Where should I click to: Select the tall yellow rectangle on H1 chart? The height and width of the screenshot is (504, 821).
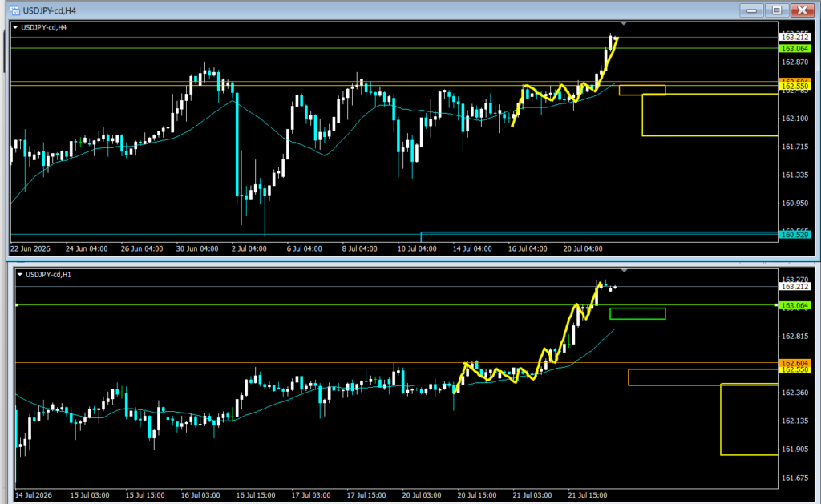click(749, 419)
